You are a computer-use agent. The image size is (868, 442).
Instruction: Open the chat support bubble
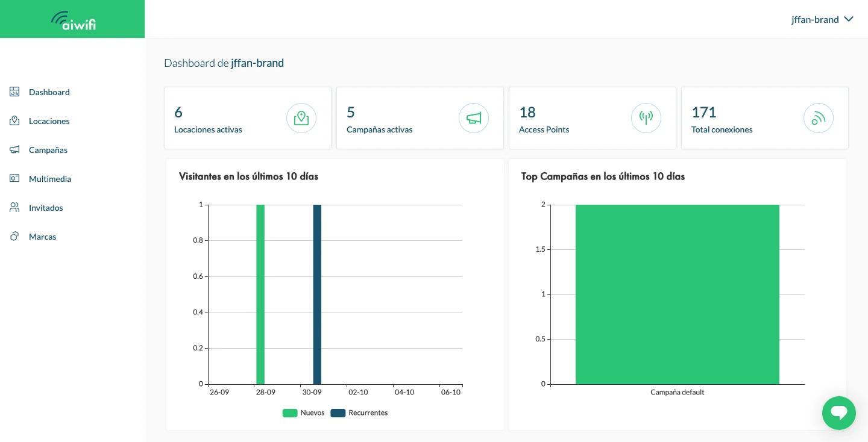click(x=838, y=413)
